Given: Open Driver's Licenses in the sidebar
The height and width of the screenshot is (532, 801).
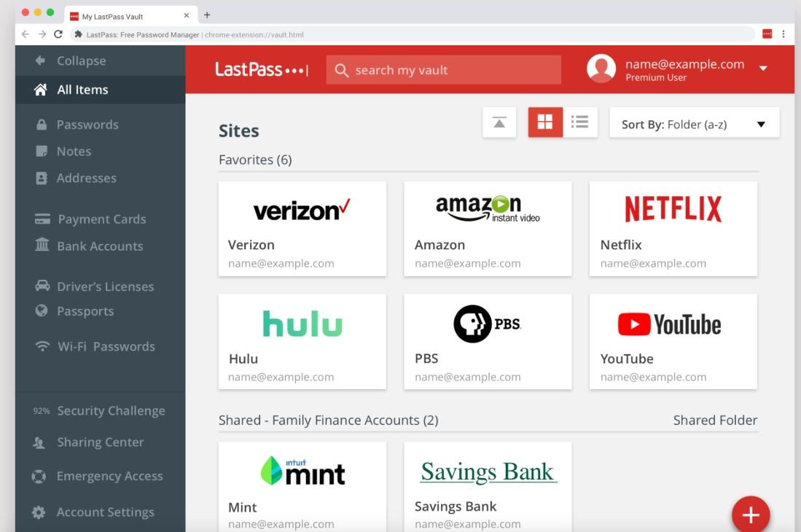Looking at the screenshot, I should point(105,286).
